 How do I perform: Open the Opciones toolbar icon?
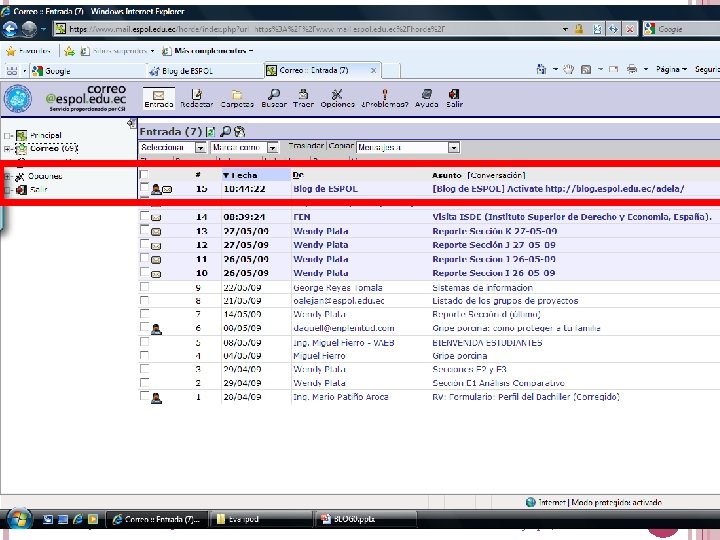coord(338,98)
